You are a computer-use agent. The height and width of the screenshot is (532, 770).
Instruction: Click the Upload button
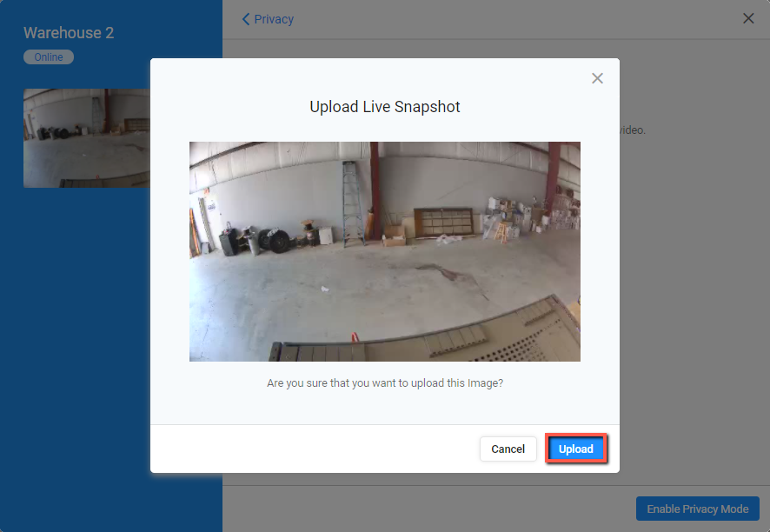[575, 449]
